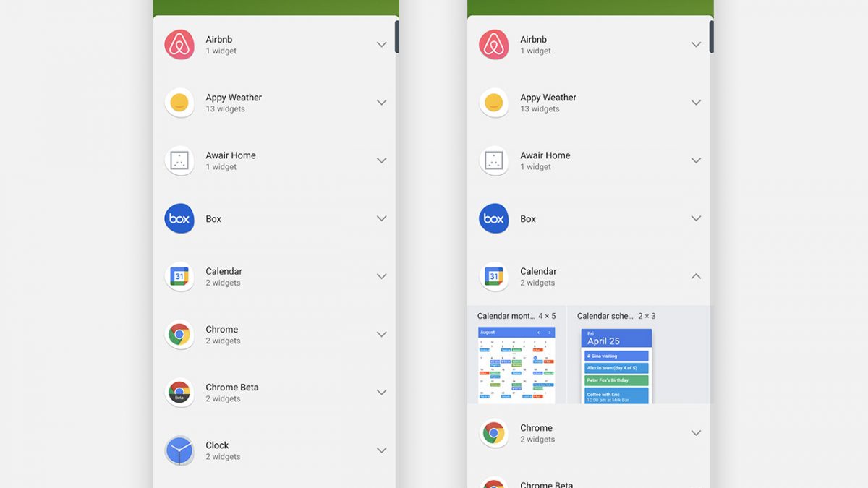
Task: Tap the Box icon in right panel
Action: (494, 218)
